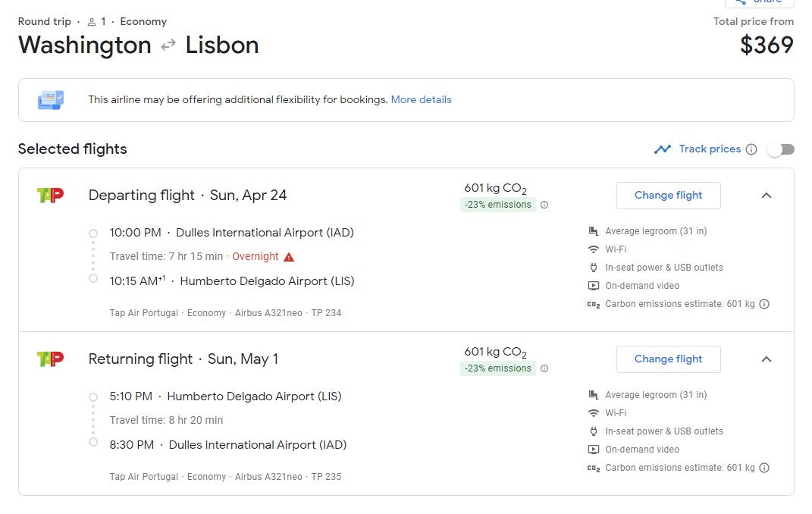812x514 pixels.
Task: Click the Washington–Lisbon round-trip arrows icon
Action: pos(168,45)
